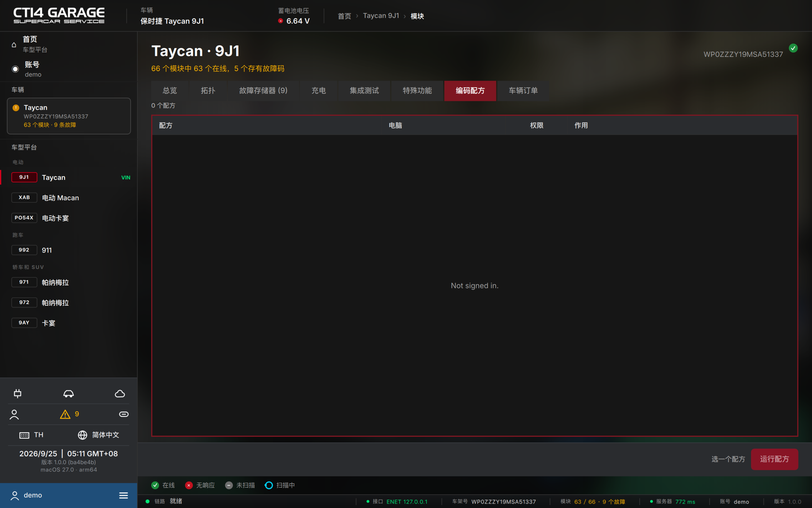The width and height of the screenshot is (812, 508).
Task: Click the 972 platform badge
Action: (x=24, y=302)
